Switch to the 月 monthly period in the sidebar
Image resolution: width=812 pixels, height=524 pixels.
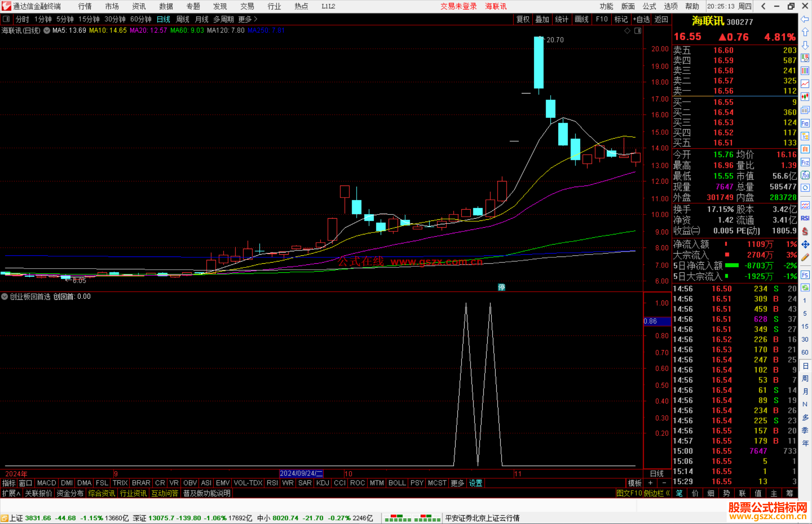tap(805, 391)
